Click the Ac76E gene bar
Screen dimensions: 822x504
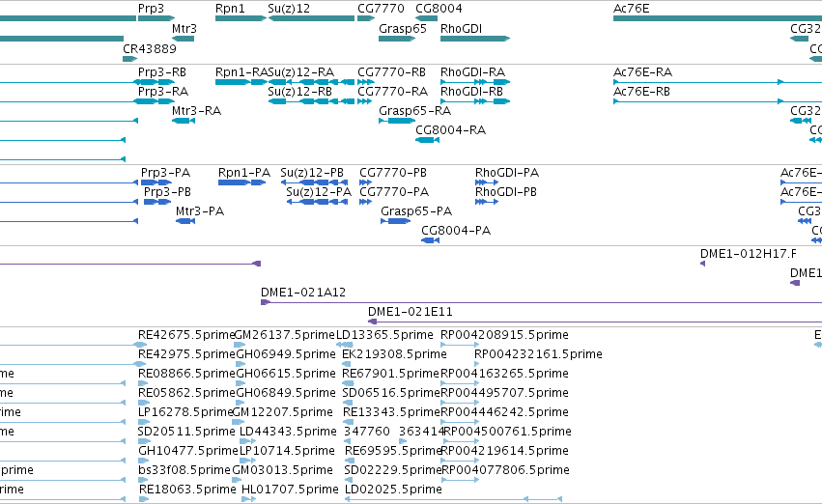[718, 18]
